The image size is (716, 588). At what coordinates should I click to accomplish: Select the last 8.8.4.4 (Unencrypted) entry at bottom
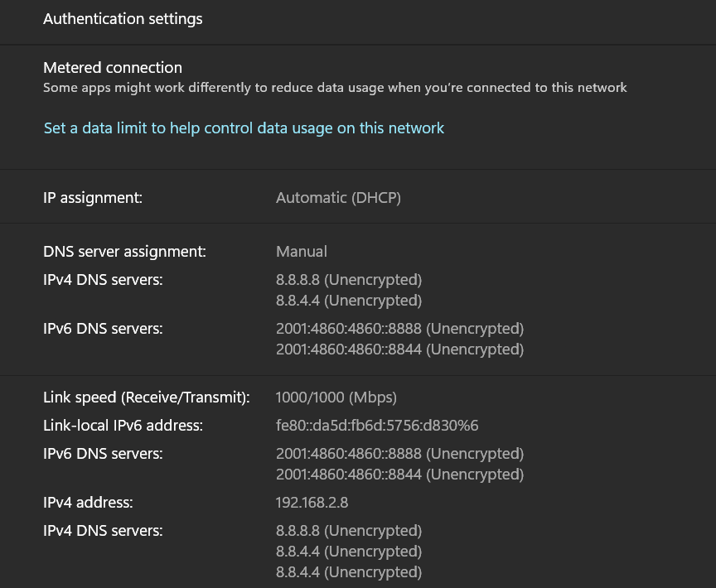click(348, 572)
